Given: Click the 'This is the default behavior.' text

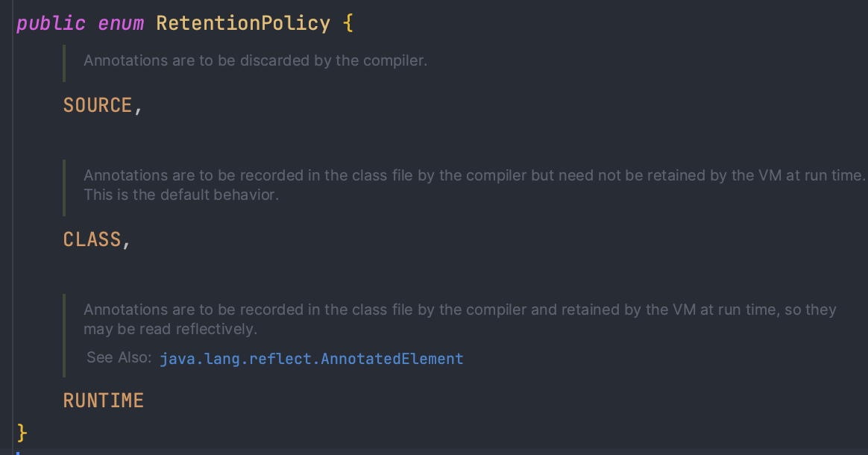Looking at the screenshot, I should [x=181, y=195].
